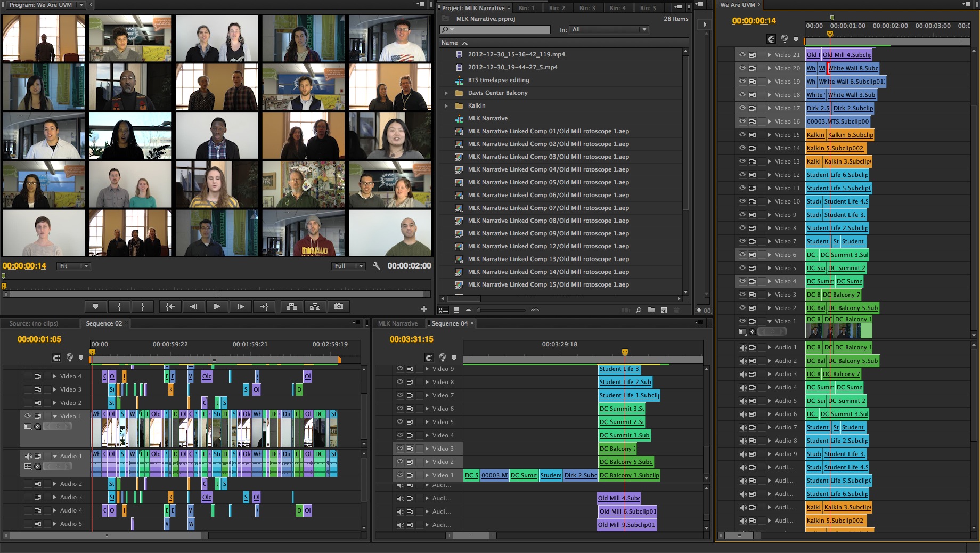Toggle Snap magnet in We Are UVM timeline

(771, 39)
